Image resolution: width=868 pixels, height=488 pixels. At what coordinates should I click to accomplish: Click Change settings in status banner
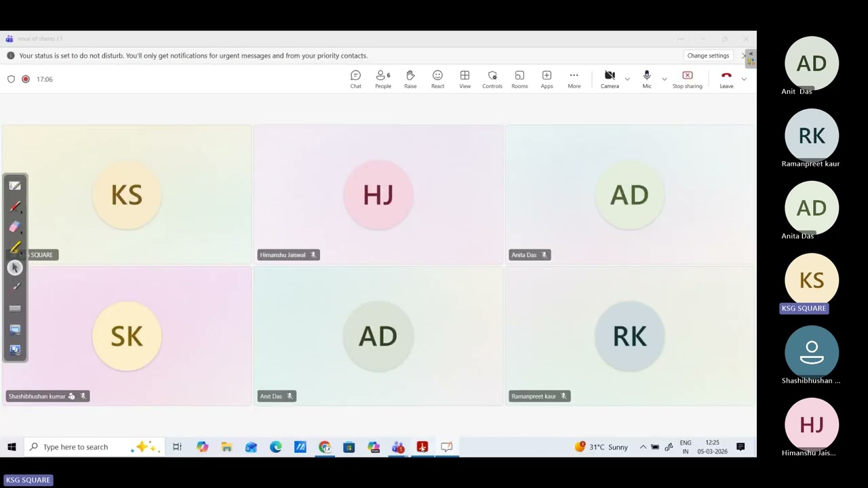[708, 56]
